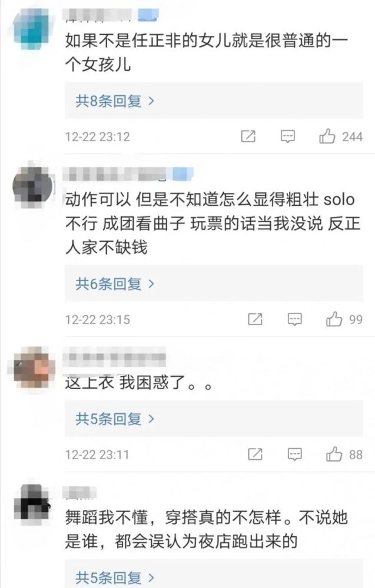The image size is (375, 588).
Task: Like the comment with 244 likes
Action: 327,136
